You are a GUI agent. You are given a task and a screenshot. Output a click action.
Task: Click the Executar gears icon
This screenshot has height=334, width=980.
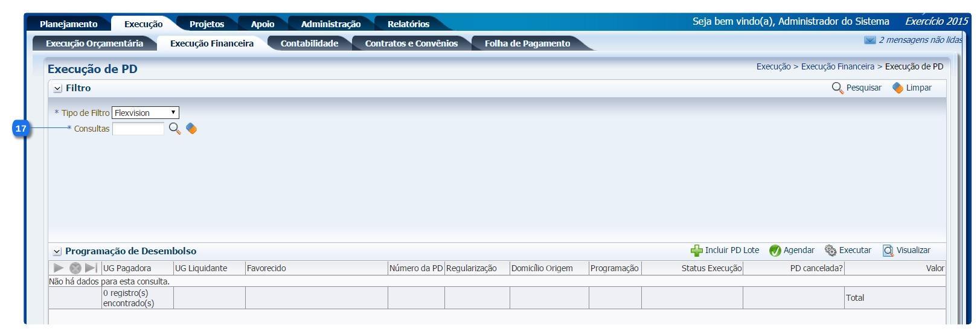point(830,251)
